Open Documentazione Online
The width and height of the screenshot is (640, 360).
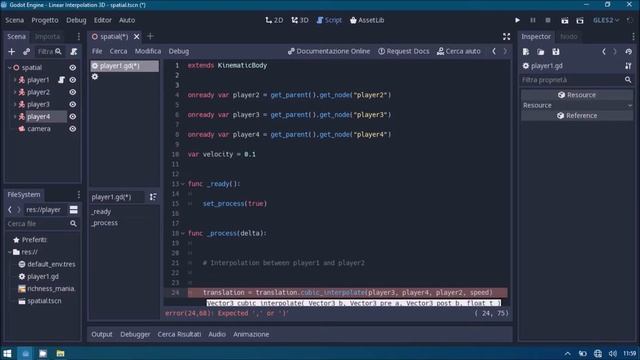click(329, 51)
